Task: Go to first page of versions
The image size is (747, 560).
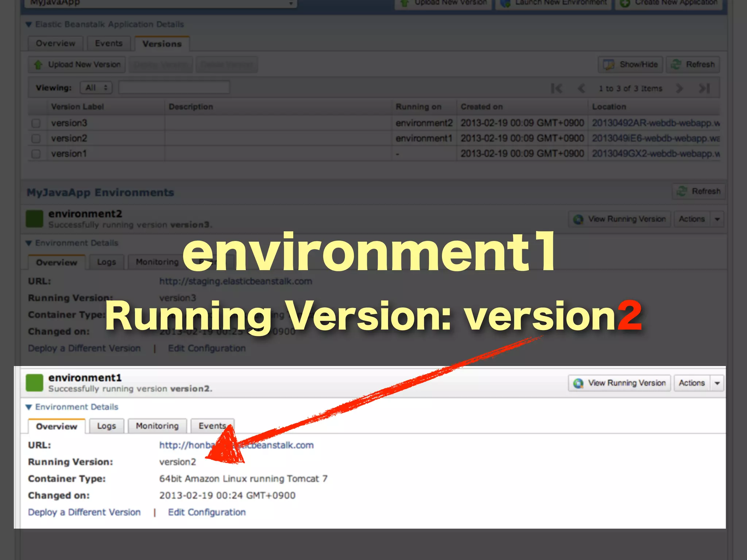Action: click(557, 88)
